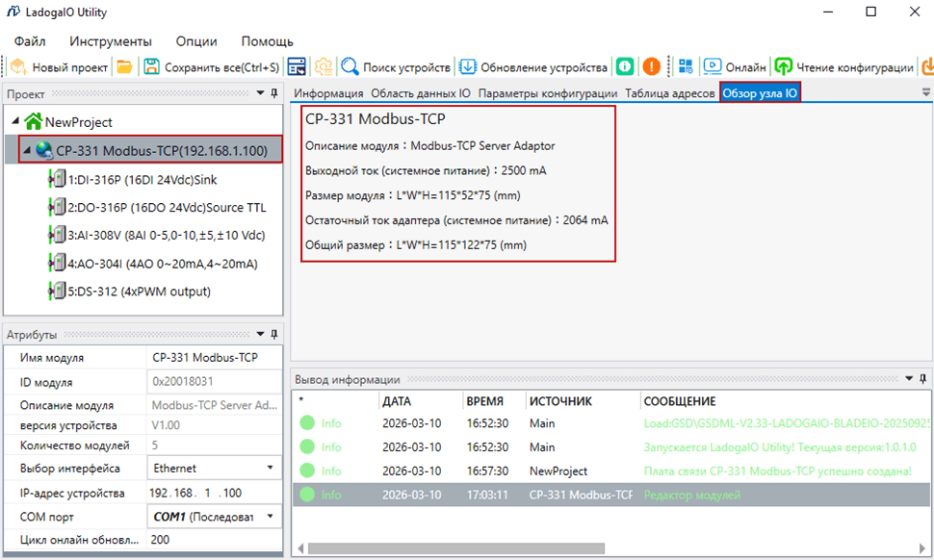Viewport: 934px width, 560px height.
Task: Pin the Атрибуты panel
Action: coord(274,334)
